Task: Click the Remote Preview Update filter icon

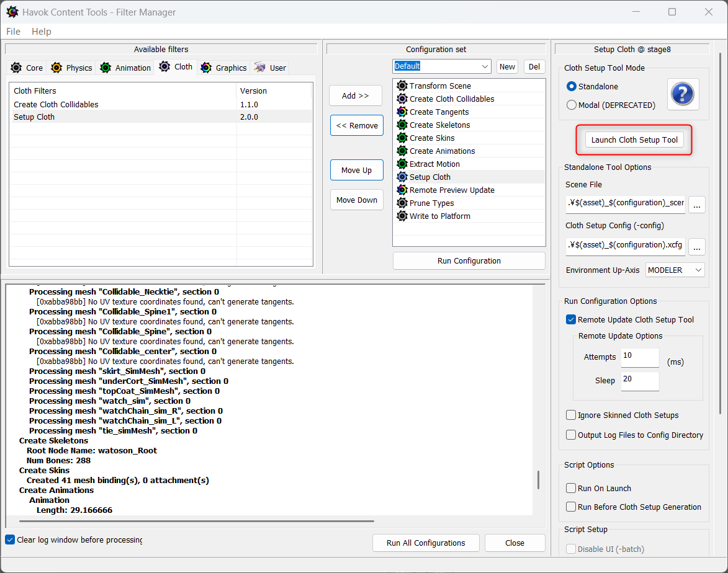Action: 402,190
